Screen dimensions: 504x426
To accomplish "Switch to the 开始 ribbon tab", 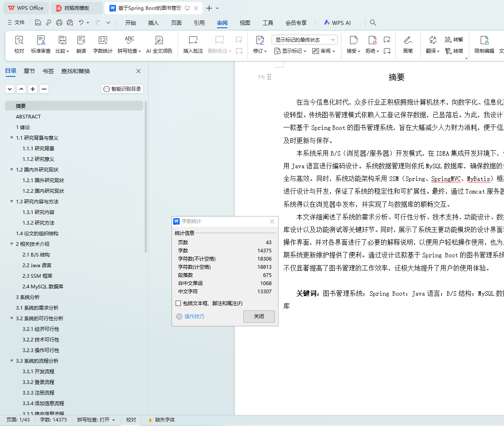I will click(131, 23).
